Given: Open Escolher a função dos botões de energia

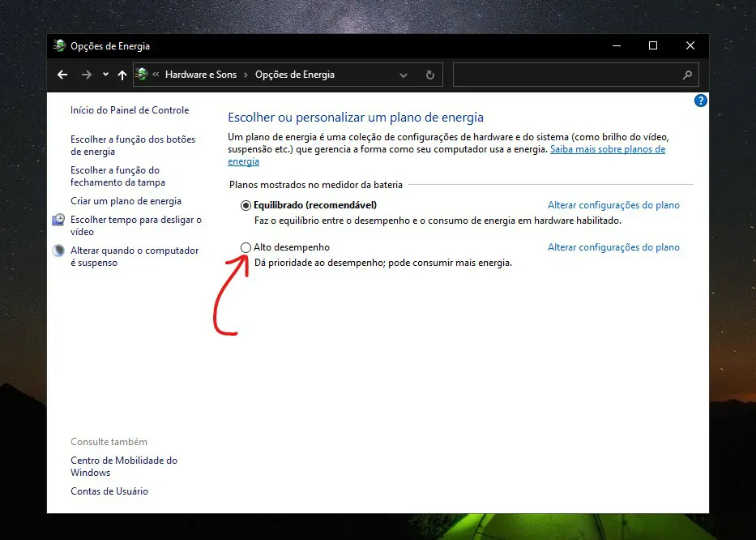Looking at the screenshot, I should [x=133, y=145].
